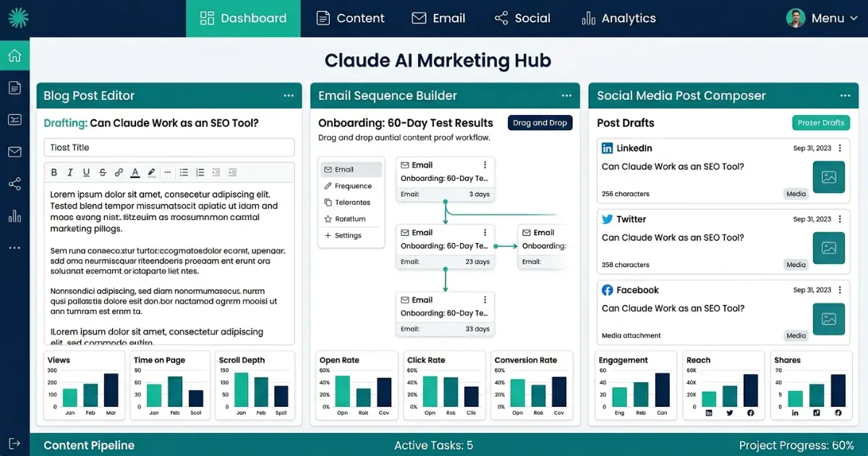
Task: Open the font color picker in the editor
Action: [135, 172]
